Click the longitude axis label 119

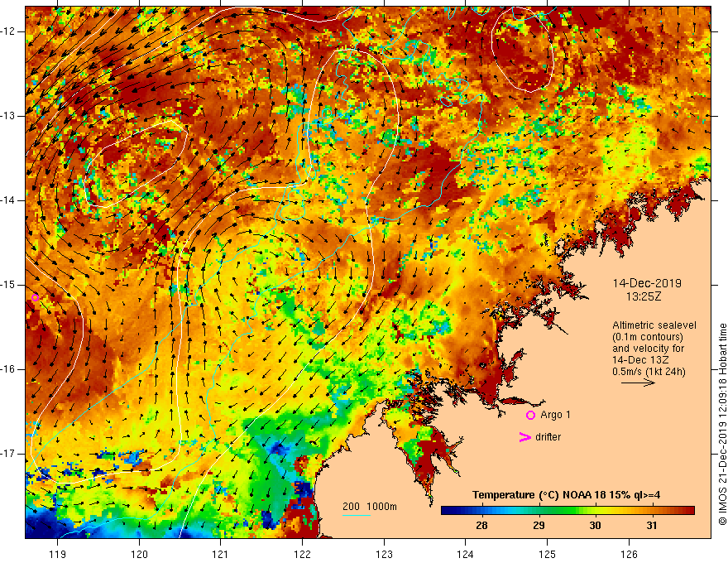click(58, 554)
